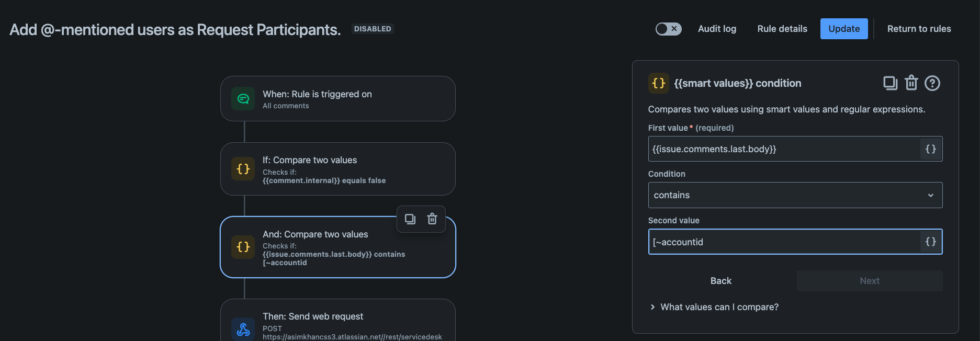Open smart values picker for Second value
This screenshot has height=341, width=980.
(931, 242)
